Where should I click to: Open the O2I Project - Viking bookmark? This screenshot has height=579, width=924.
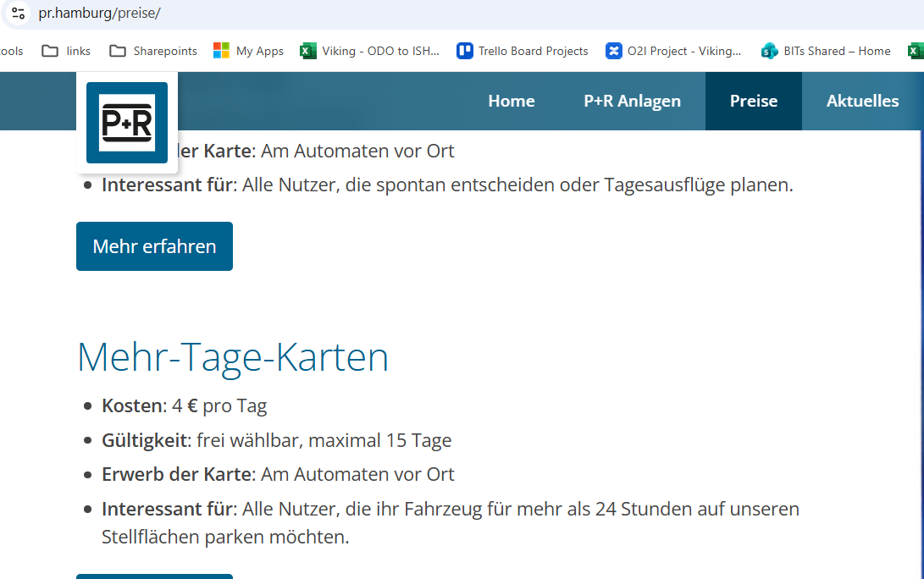[x=673, y=51]
